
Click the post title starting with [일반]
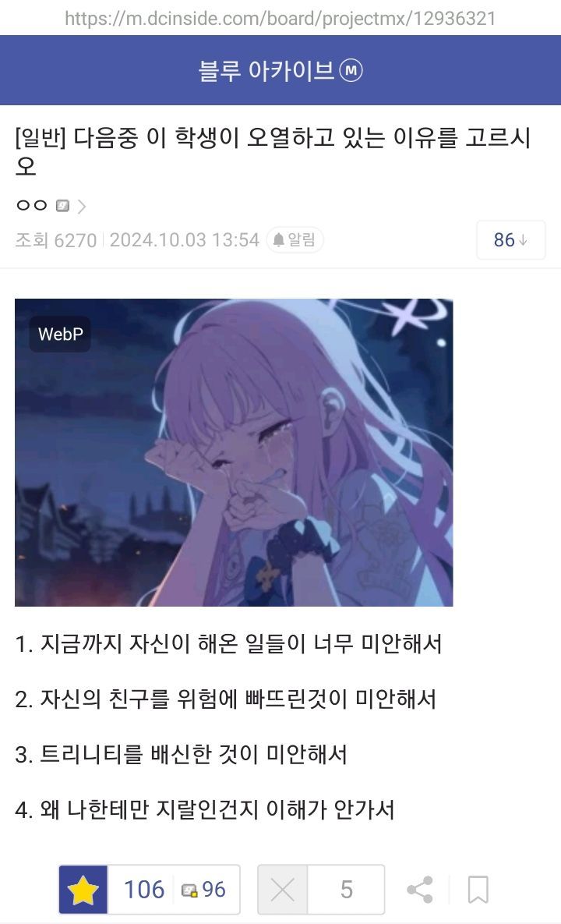coord(273,151)
